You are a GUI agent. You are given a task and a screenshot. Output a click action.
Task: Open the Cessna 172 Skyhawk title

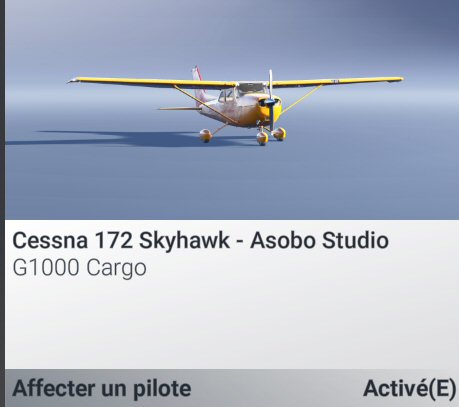tap(121, 240)
